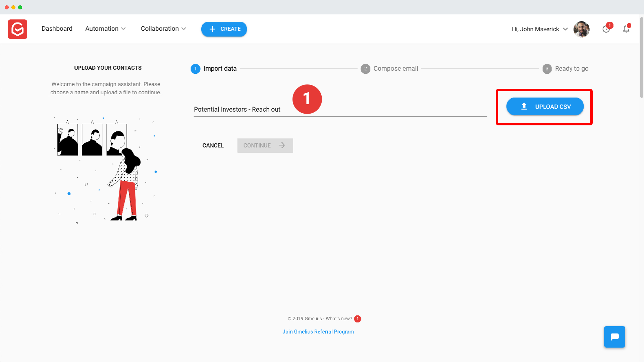Open the John Maverick account dropdown
Image resolution: width=644 pixels, height=362 pixels.
pos(539,29)
